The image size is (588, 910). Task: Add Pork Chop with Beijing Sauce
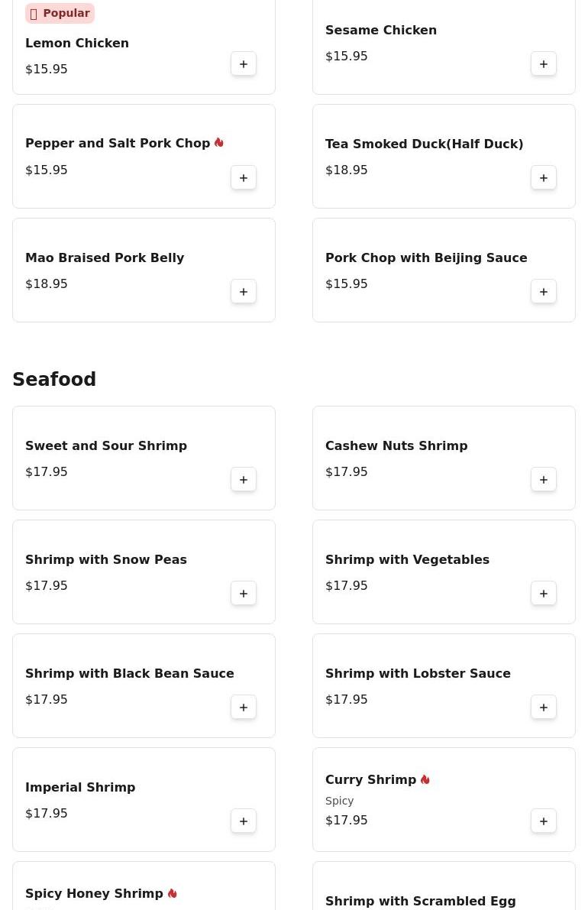click(x=544, y=292)
